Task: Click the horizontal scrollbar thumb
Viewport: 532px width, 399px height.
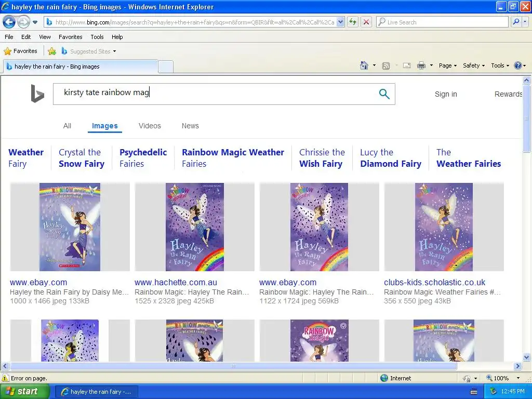Action: click(233, 366)
